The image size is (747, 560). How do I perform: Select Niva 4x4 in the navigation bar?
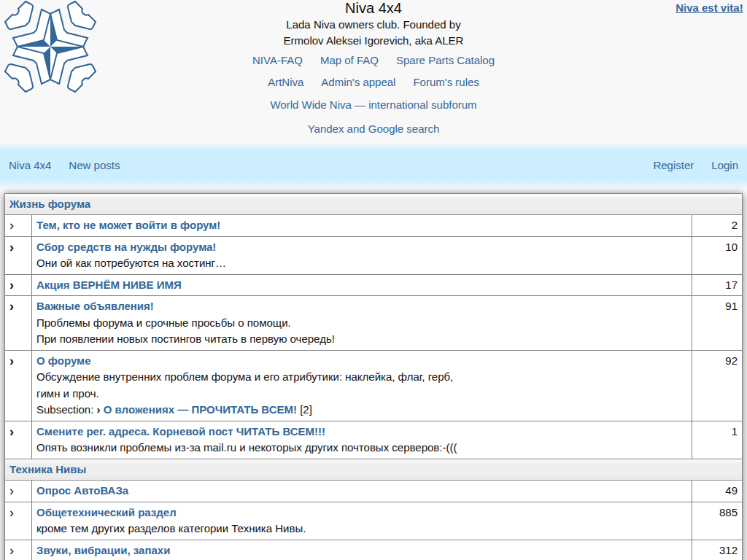pos(30,166)
